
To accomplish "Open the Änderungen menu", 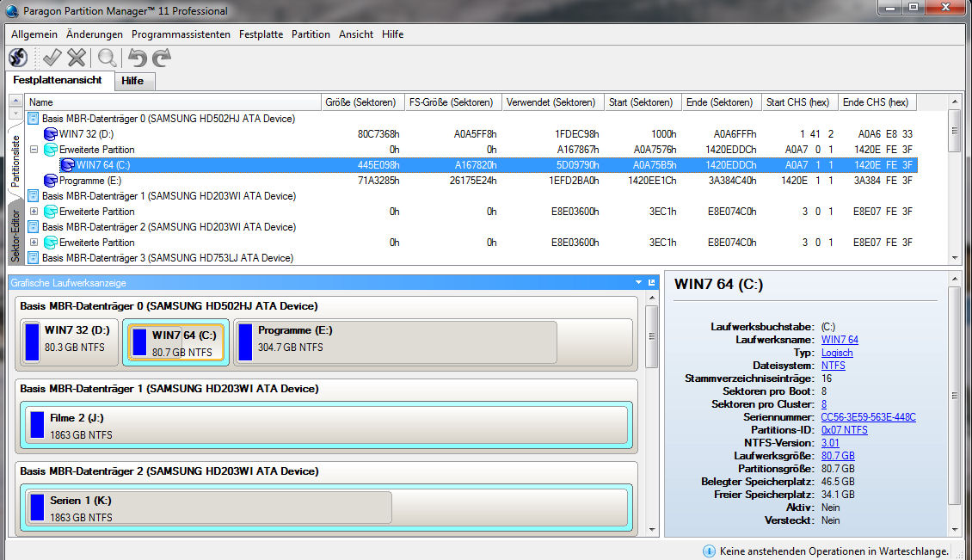I will pyautogui.click(x=95, y=34).
